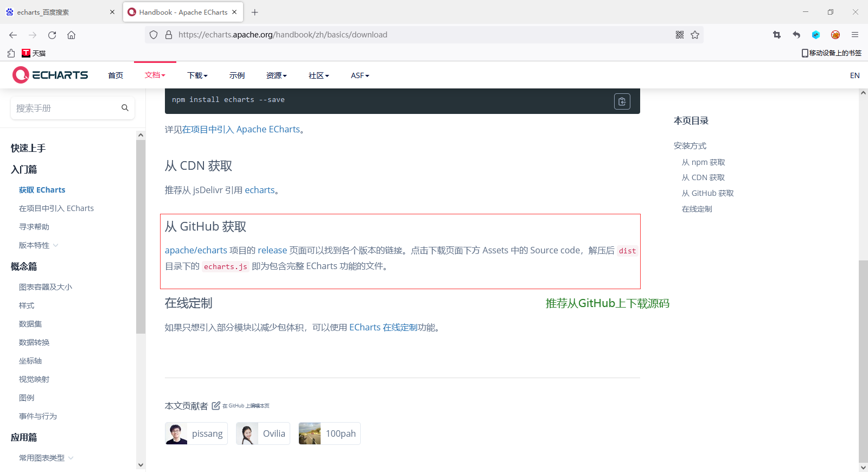Click the undo arrow toolbar icon
The height and width of the screenshot is (472, 868).
coord(796,35)
